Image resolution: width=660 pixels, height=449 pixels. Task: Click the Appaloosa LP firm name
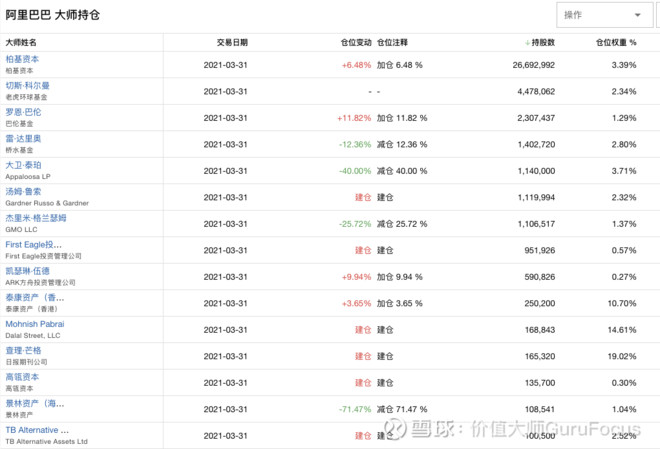pos(28,177)
